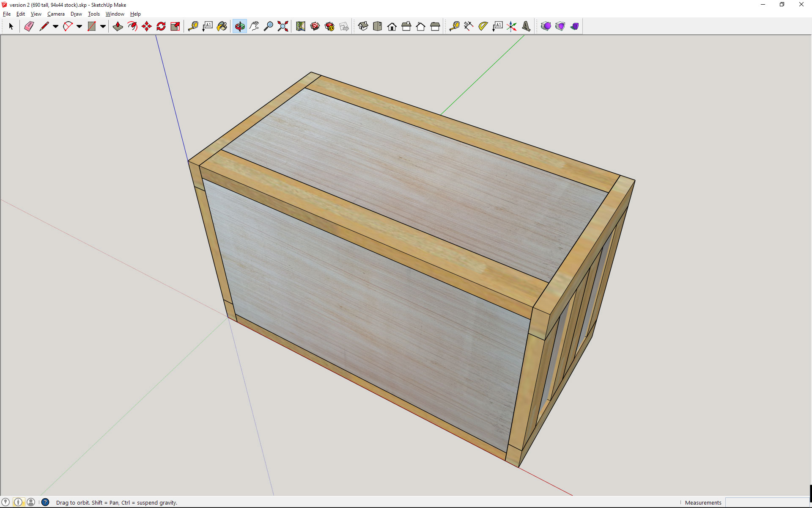The height and width of the screenshot is (508, 812).
Task: Minimize the SketchUp Make window
Action: (763, 5)
